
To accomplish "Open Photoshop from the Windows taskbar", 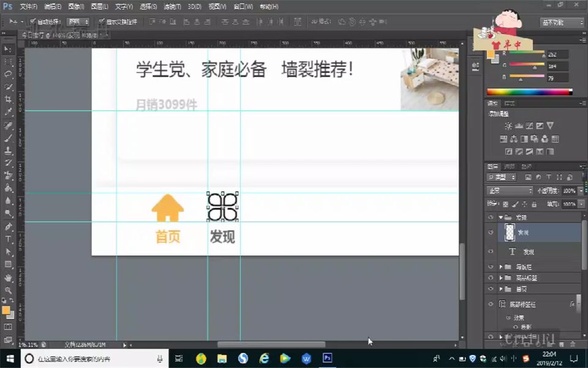I will tap(328, 358).
